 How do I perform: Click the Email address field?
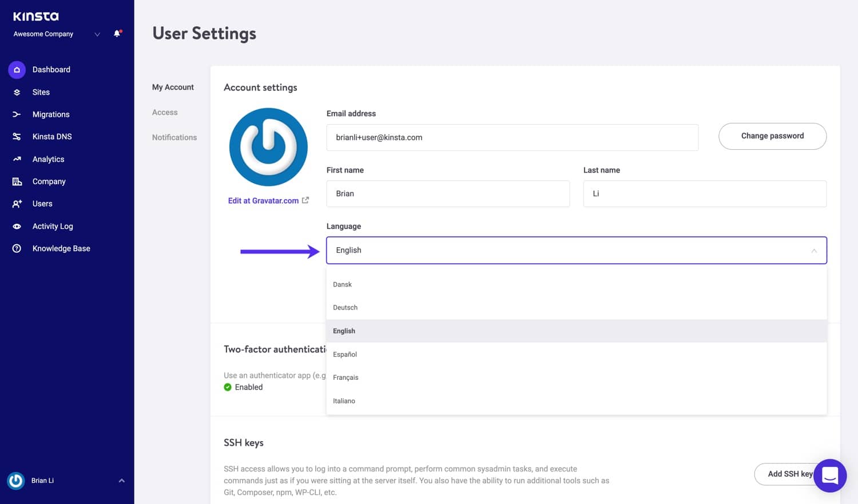[x=512, y=138]
